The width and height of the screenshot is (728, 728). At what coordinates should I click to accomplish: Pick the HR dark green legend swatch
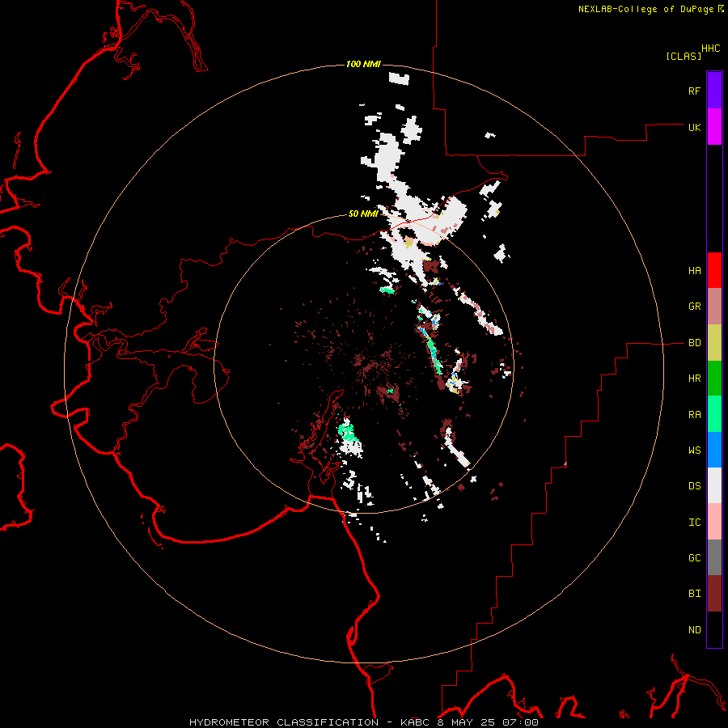(x=714, y=379)
